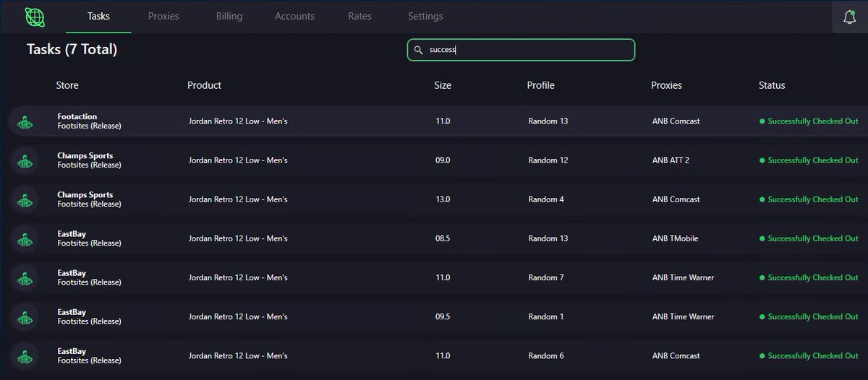Click status of the Random 1 task

tap(809, 316)
